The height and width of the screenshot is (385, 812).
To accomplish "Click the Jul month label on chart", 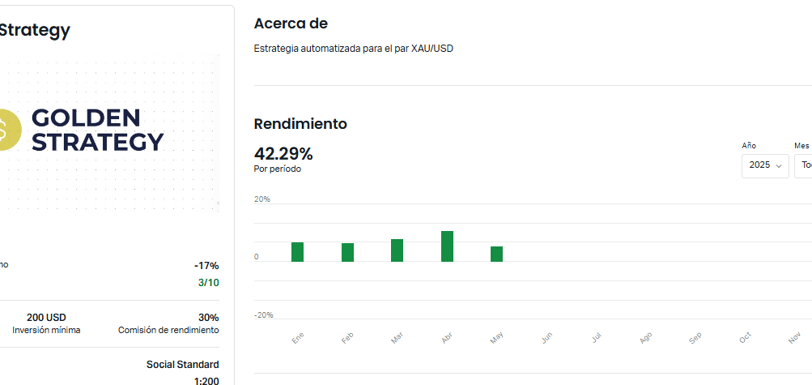I will [597, 338].
